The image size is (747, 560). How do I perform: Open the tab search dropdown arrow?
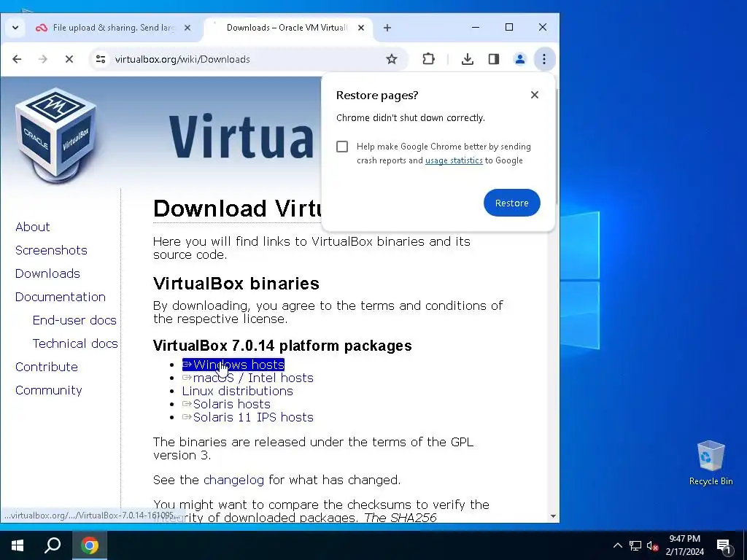point(15,28)
